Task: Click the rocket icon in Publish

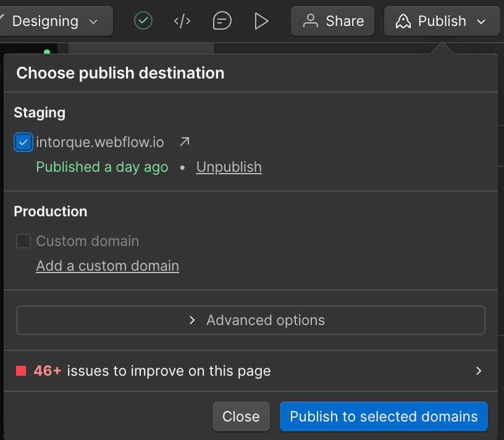Action: pyautogui.click(x=403, y=21)
